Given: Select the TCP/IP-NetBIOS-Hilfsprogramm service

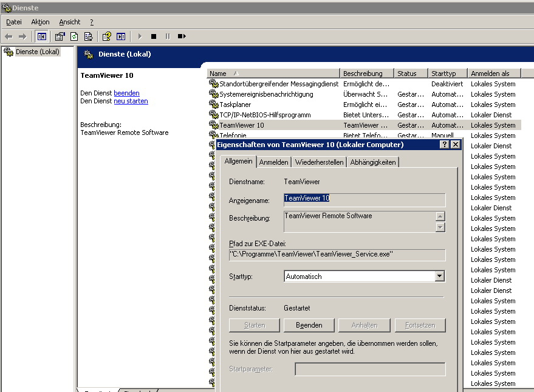Looking at the screenshot, I should (x=364, y=115).
